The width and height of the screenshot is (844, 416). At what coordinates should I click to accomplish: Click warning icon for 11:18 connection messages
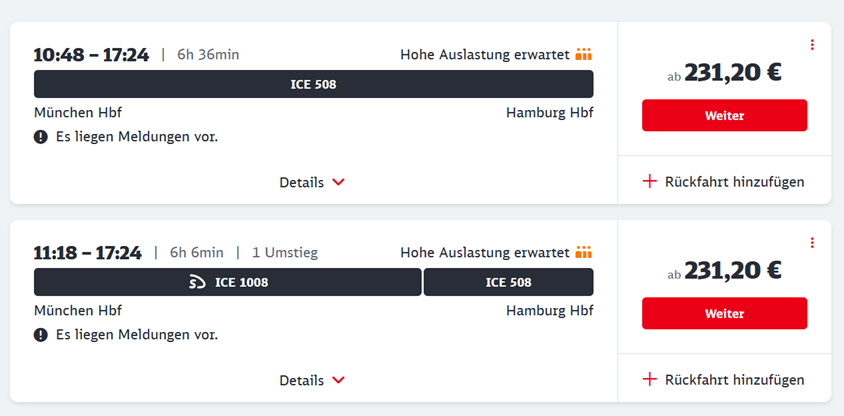click(41, 335)
